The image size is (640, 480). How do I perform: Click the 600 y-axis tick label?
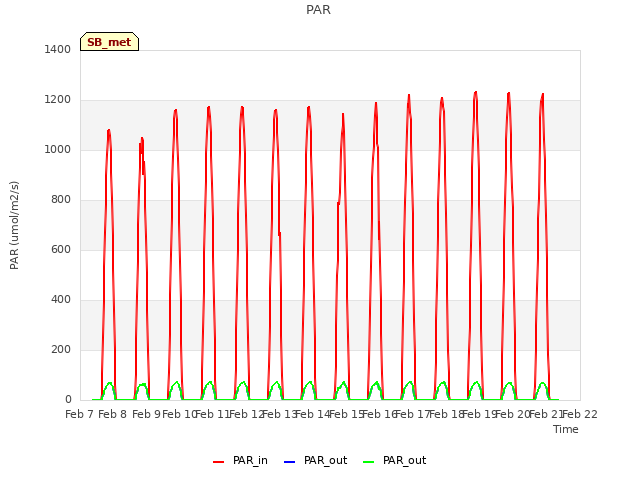61,249
